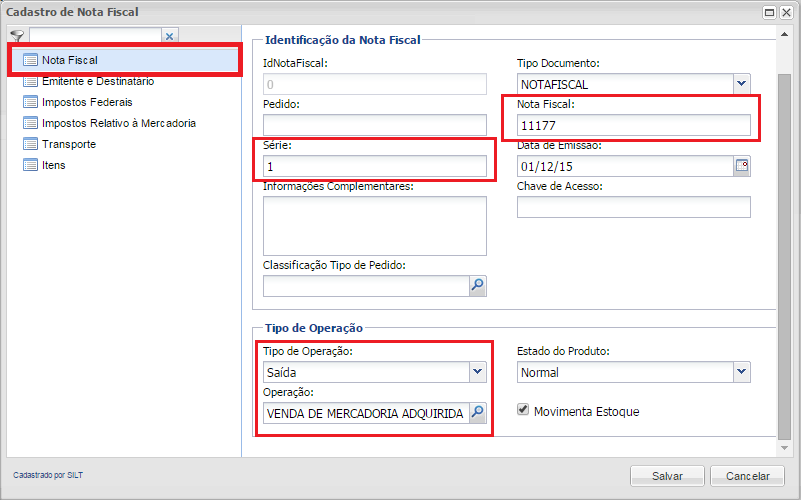Click the Impostos Federais table icon
Image resolution: width=801 pixels, height=500 pixels.
pyautogui.click(x=30, y=102)
